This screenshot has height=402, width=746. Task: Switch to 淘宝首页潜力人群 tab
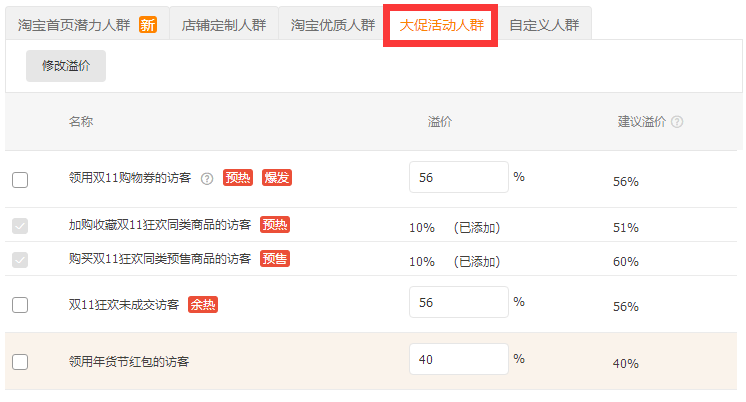coord(88,24)
